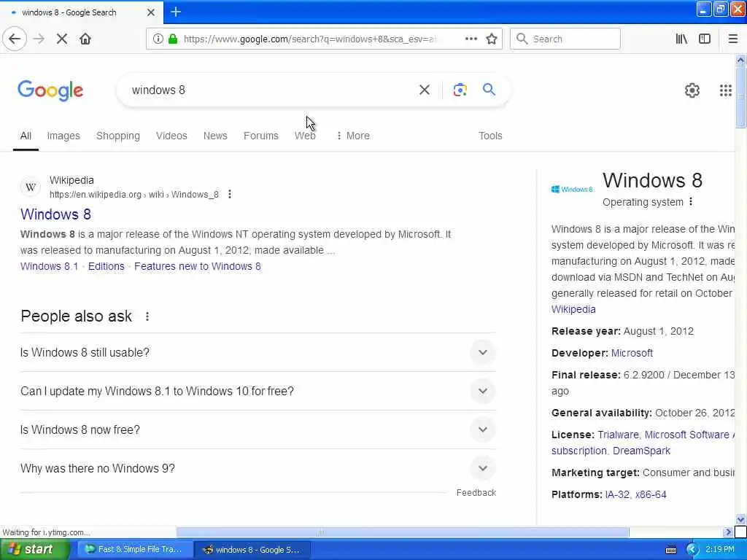Open the DreamSpark license link
747x560 pixels.
[641, 451]
